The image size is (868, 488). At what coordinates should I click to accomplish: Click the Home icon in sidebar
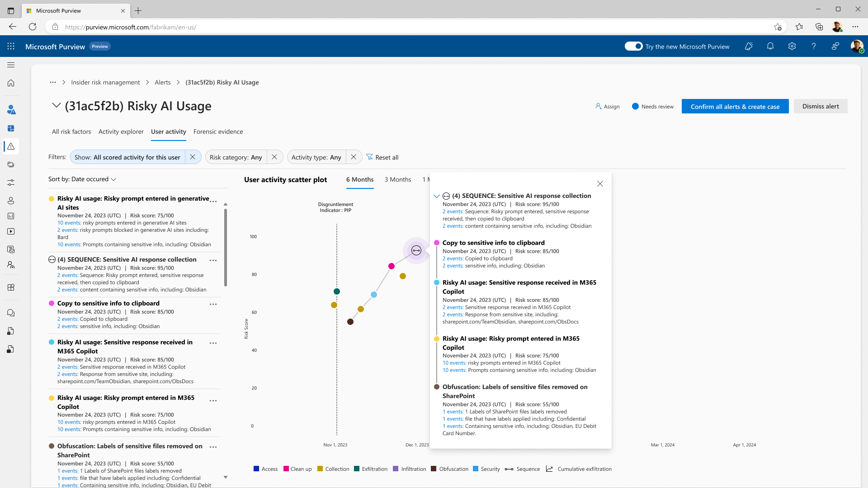11,83
